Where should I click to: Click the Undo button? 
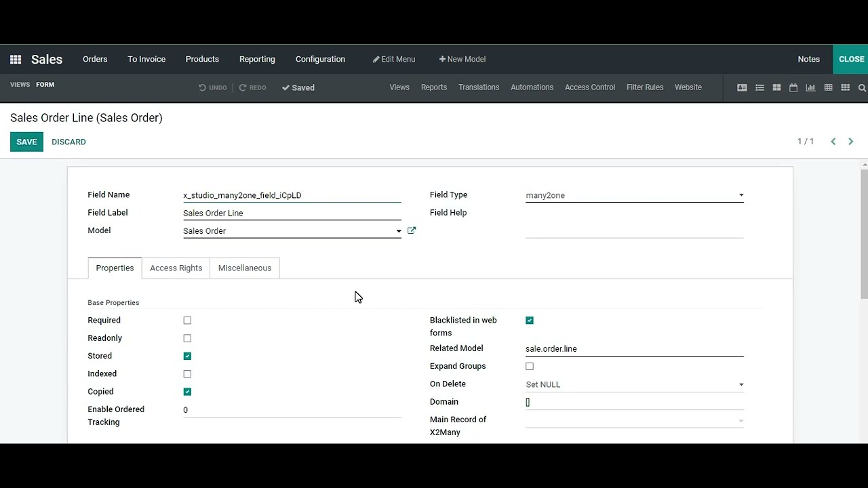(x=213, y=87)
